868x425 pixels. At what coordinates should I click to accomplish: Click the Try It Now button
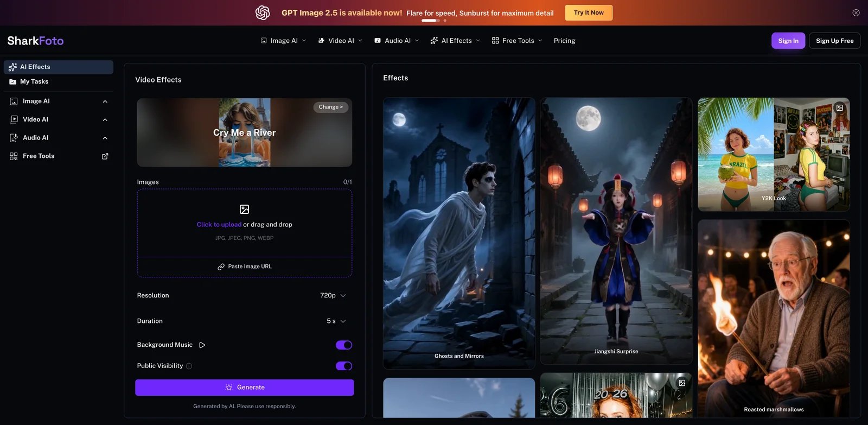tap(589, 12)
